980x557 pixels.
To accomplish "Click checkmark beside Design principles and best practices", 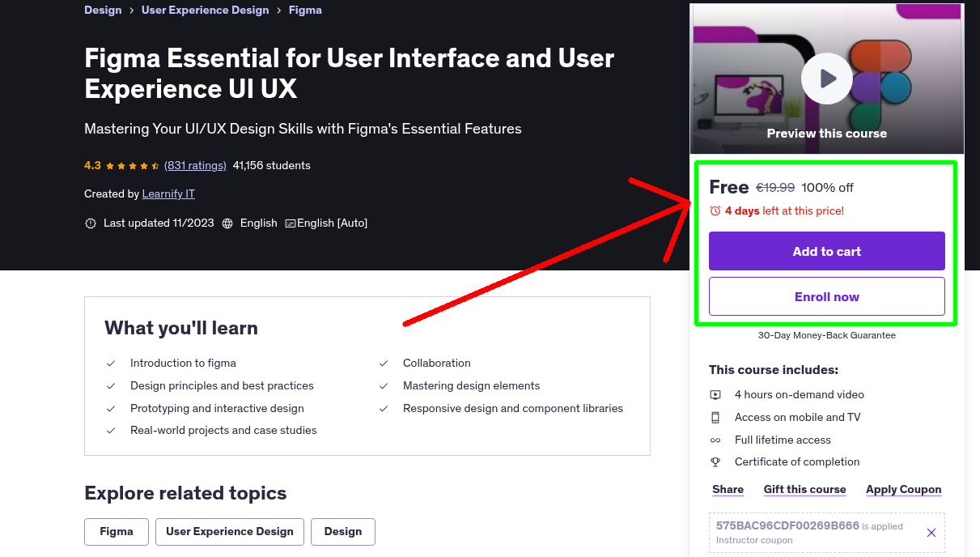I will (x=111, y=386).
